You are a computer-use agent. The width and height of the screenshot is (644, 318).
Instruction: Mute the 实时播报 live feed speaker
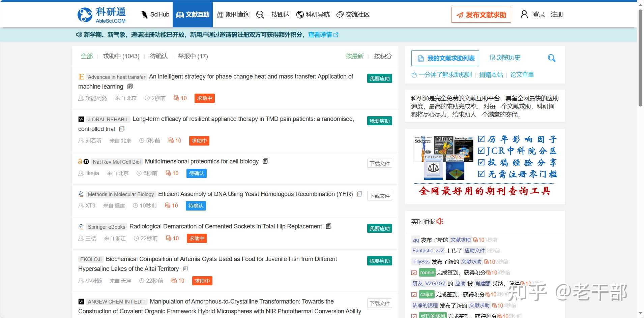click(x=440, y=221)
